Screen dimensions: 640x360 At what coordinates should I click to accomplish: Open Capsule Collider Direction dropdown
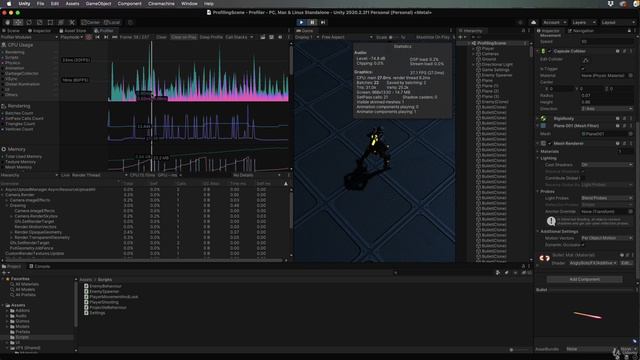click(607, 109)
